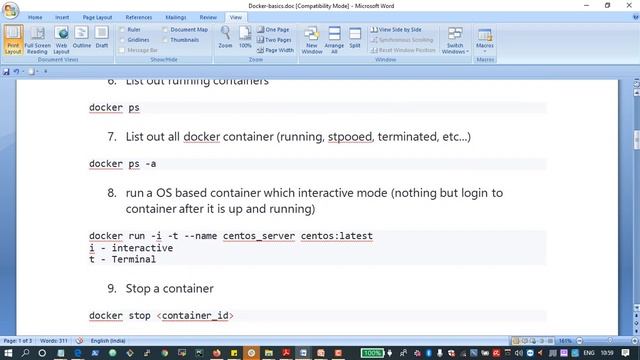Split the document window

coord(355,38)
